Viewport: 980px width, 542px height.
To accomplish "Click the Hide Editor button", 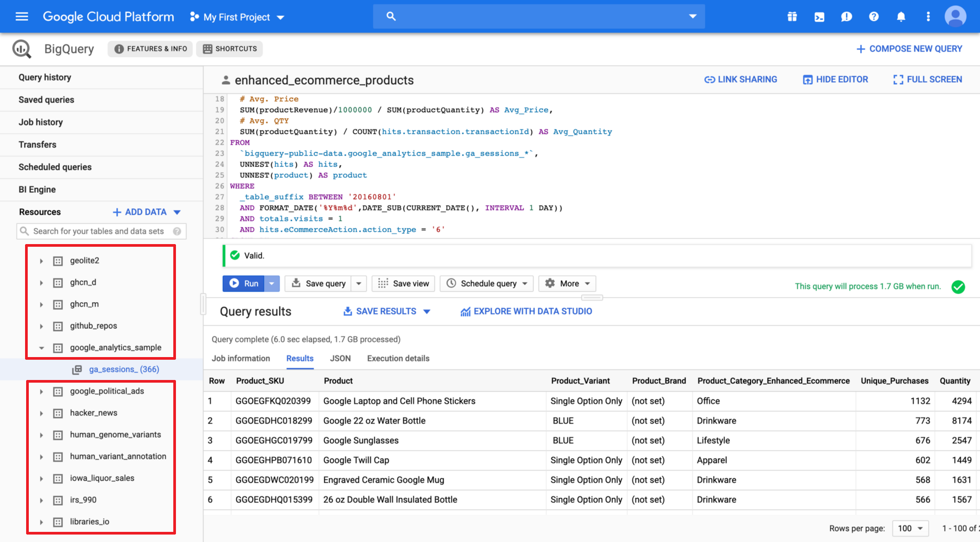I will (x=836, y=79).
